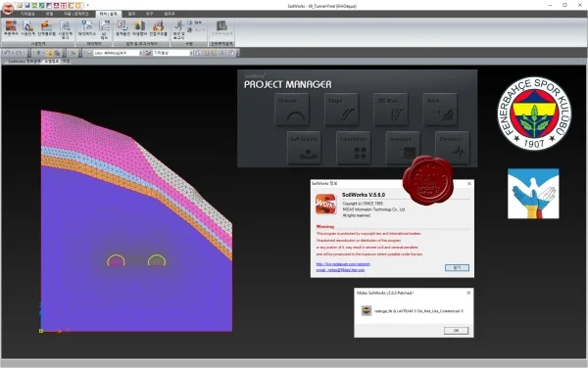Click the right tunnel arch in the mesh model
588x368 pixels.
point(157,260)
